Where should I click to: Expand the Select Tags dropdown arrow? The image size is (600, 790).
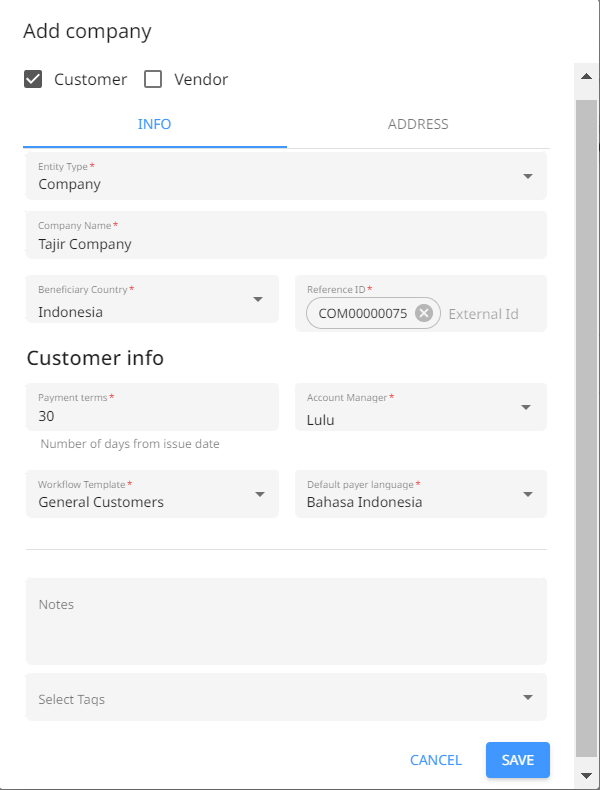click(527, 697)
